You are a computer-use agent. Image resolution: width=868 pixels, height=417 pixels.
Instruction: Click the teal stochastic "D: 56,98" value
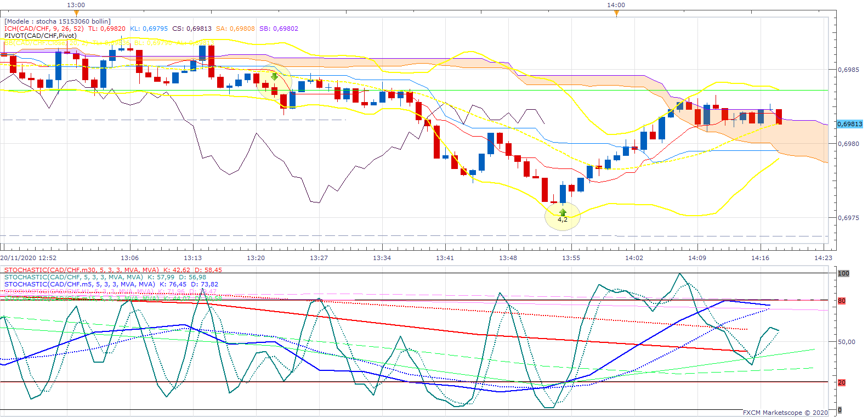coord(193,277)
